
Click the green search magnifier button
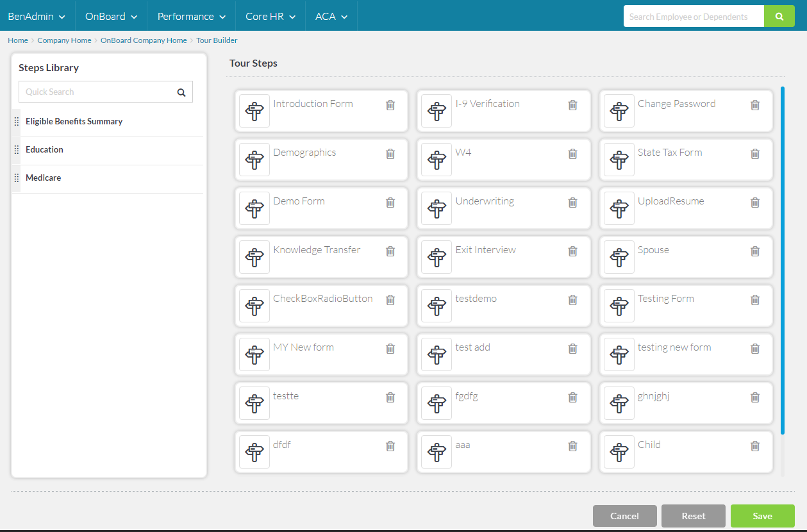pyautogui.click(x=779, y=17)
